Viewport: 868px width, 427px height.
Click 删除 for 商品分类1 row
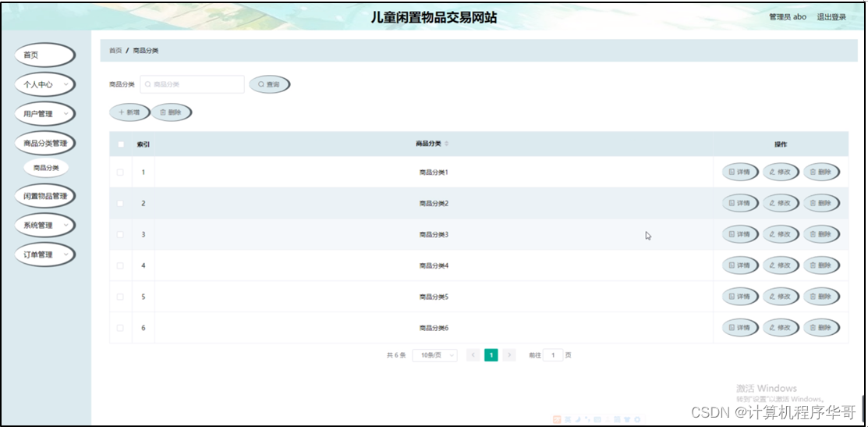click(x=821, y=173)
